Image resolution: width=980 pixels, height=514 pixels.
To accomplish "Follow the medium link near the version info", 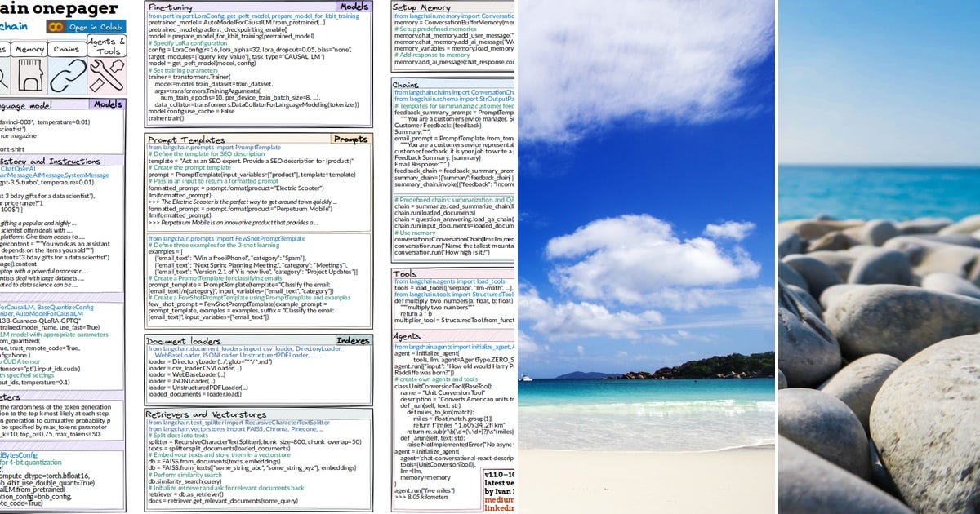I will pos(500,500).
